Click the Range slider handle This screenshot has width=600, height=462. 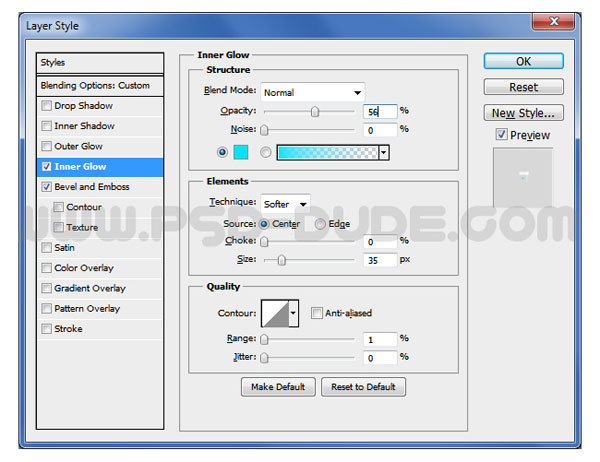(x=264, y=340)
